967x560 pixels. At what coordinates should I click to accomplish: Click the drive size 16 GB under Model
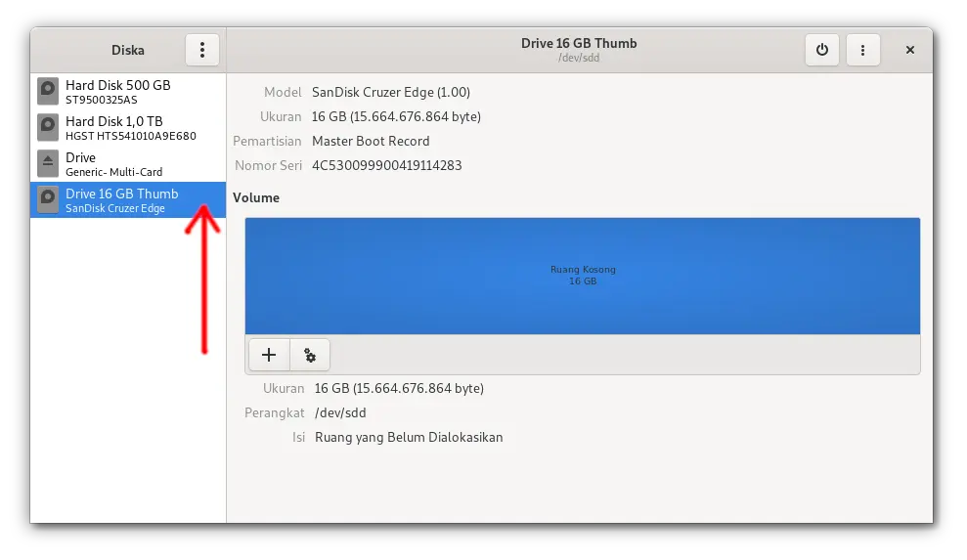pos(396,116)
